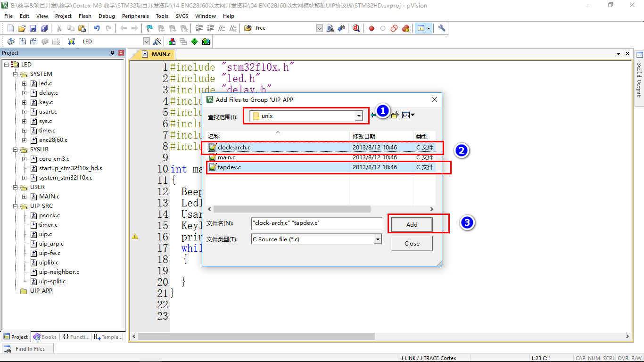Click the file name input field

click(316, 223)
